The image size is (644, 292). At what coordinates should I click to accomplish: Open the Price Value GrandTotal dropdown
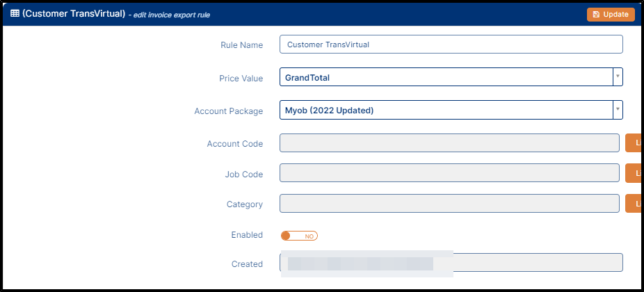click(x=451, y=76)
